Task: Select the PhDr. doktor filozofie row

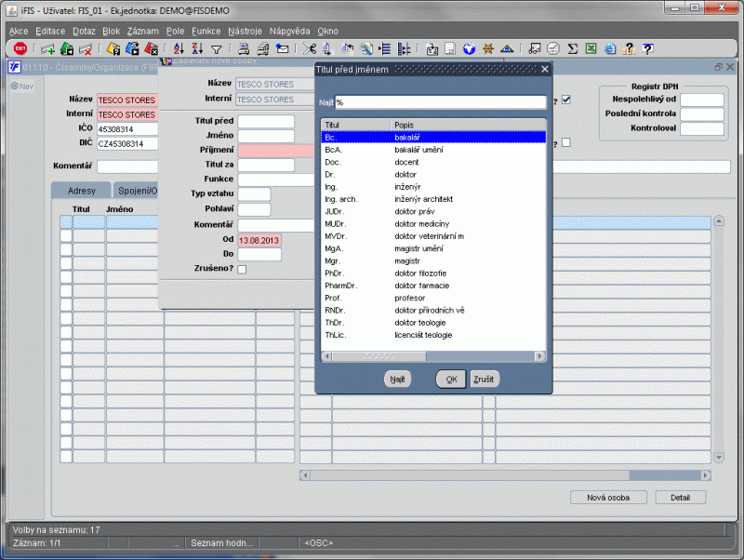Action: (x=433, y=273)
